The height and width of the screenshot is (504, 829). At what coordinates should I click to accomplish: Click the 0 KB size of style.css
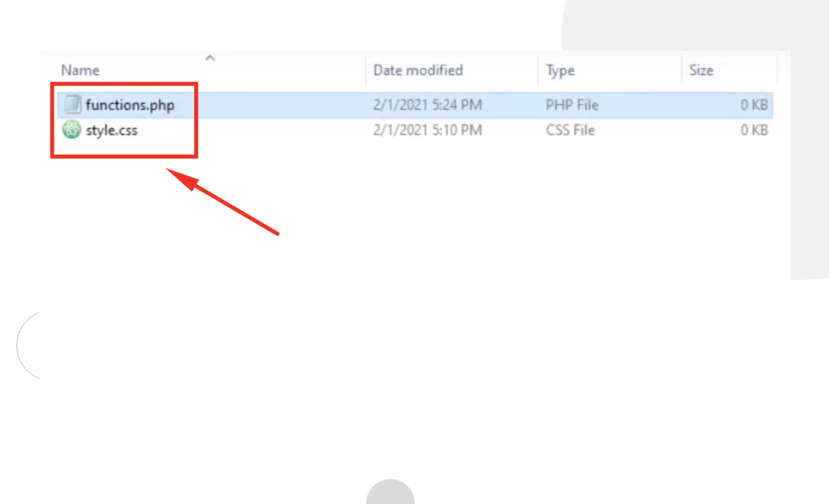(754, 130)
